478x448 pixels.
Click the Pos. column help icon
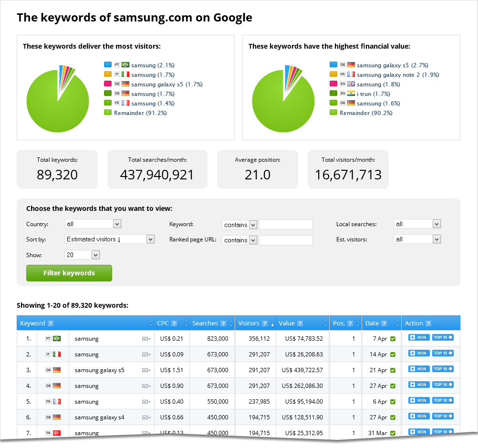350,323
